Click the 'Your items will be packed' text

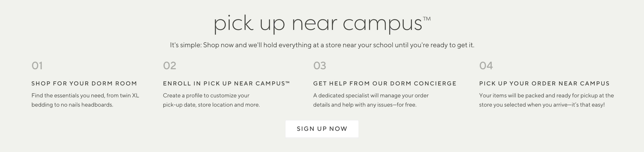546,96
